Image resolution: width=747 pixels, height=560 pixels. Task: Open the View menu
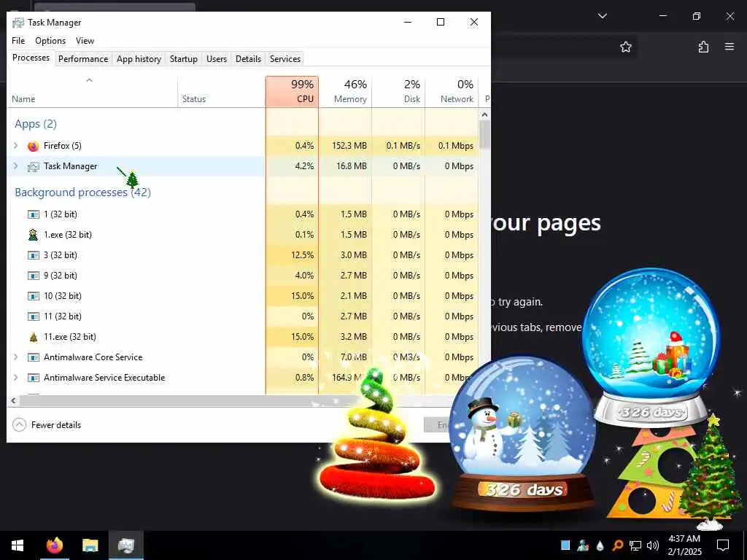pyautogui.click(x=85, y=41)
